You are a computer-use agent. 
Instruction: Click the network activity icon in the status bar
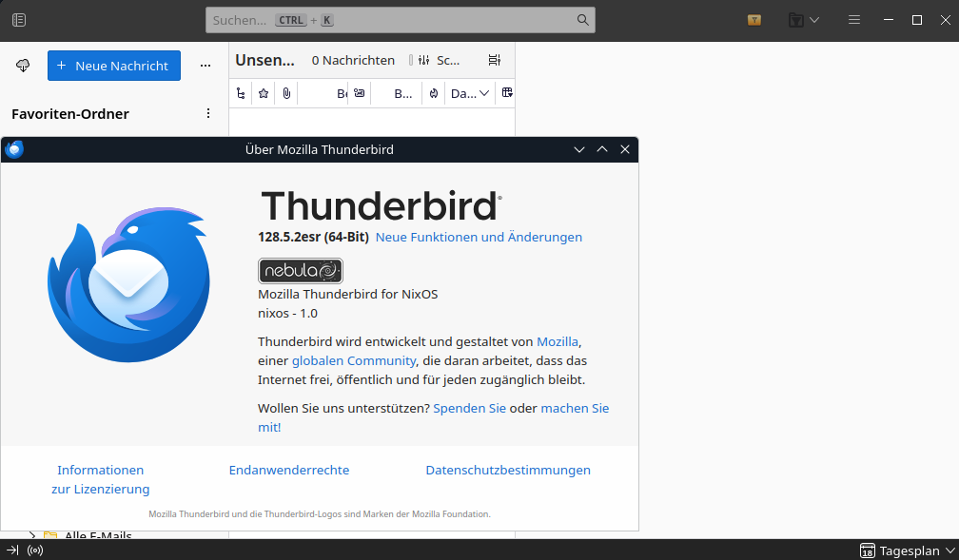click(35, 550)
